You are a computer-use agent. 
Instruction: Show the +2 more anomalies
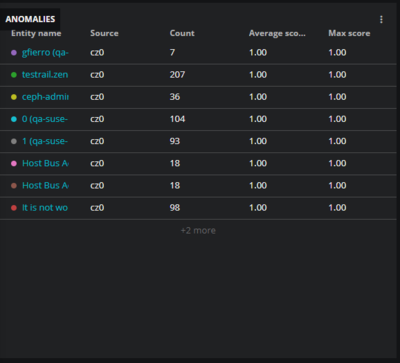198,230
